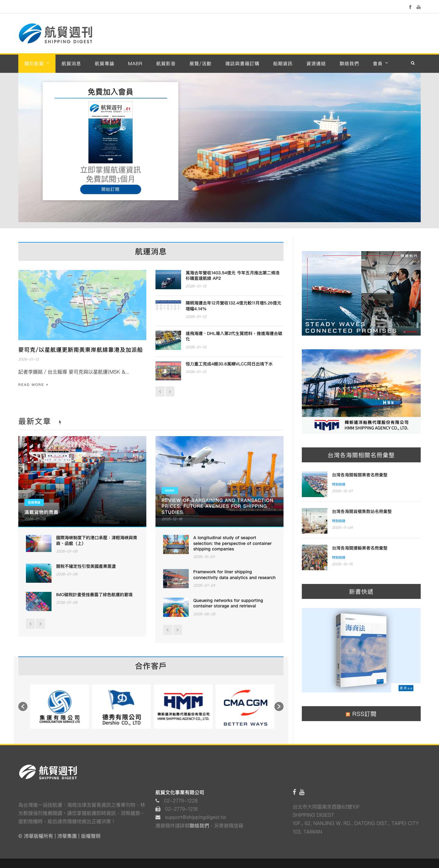The height and width of the screenshot is (868, 439).
Task: Click the 版權聲明 footer link
Action: 91,836
